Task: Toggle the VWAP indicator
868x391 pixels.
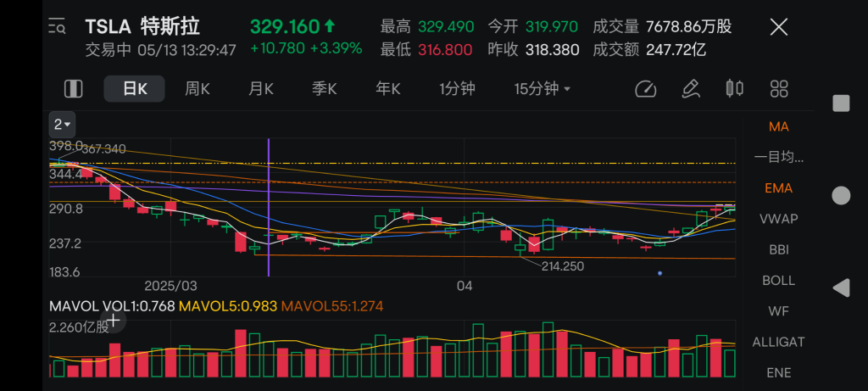Action: pyautogui.click(x=778, y=219)
